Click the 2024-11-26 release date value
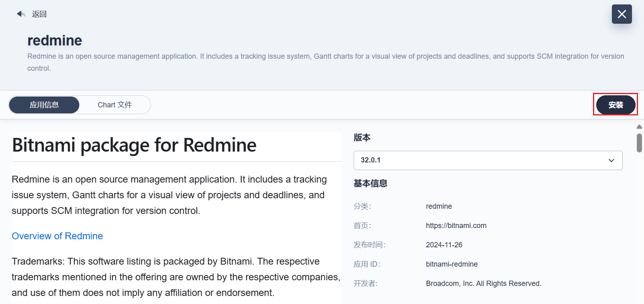This screenshot has height=304, width=644. tap(444, 245)
